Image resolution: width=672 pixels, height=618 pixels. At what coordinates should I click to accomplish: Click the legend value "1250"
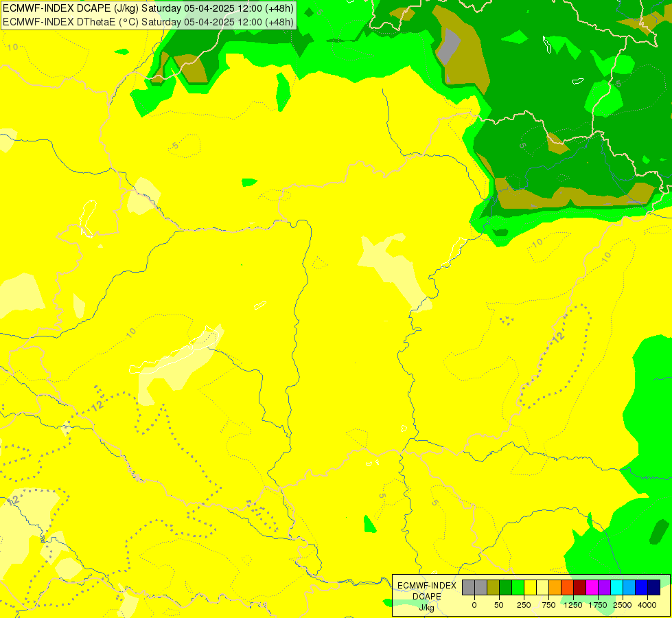coord(573,605)
